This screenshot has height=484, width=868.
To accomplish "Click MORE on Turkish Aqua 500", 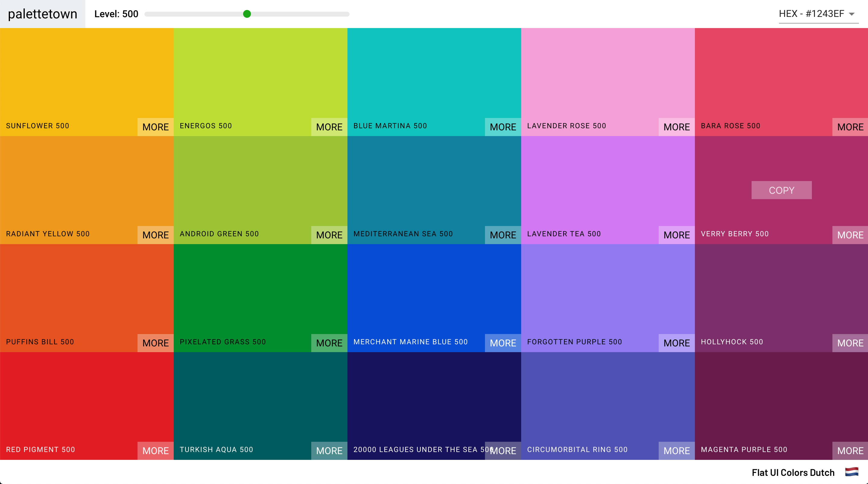I will (329, 451).
